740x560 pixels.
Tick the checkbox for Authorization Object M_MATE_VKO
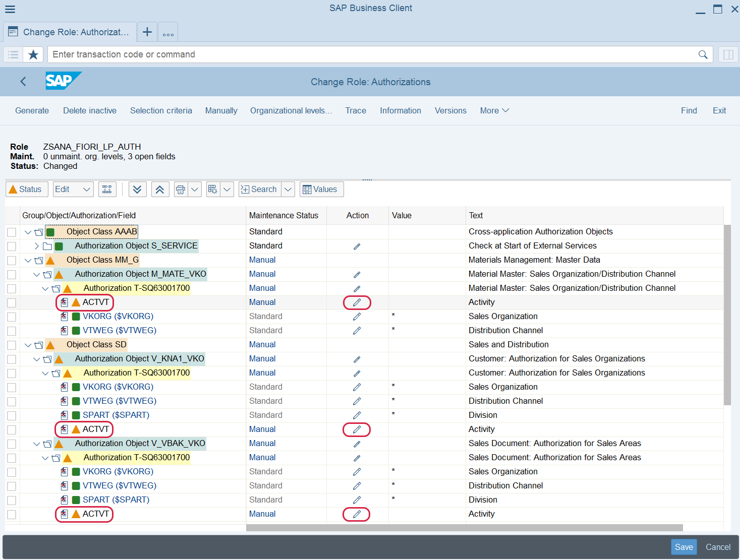click(x=12, y=274)
